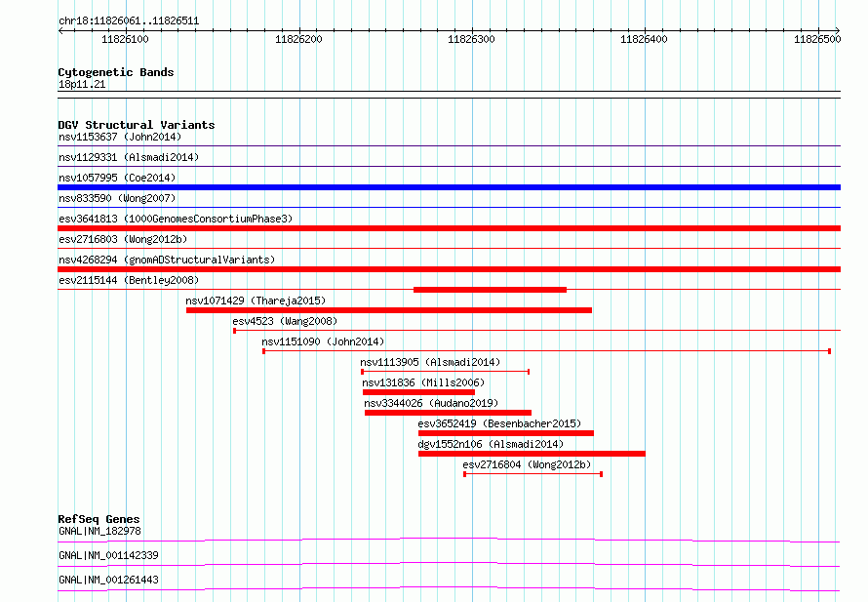Click the thin esv2716804 variant line
The image size is (868, 602).
pos(533,474)
